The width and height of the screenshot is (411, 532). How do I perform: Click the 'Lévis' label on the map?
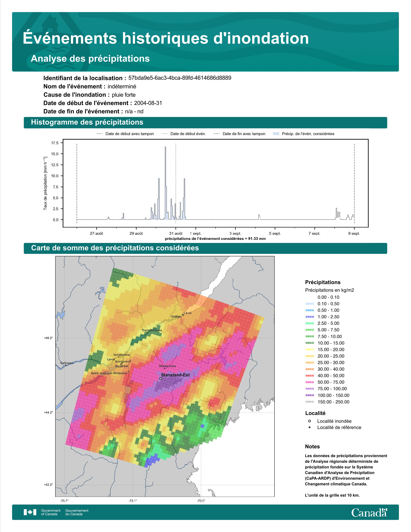pyautogui.click(x=188, y=313)
